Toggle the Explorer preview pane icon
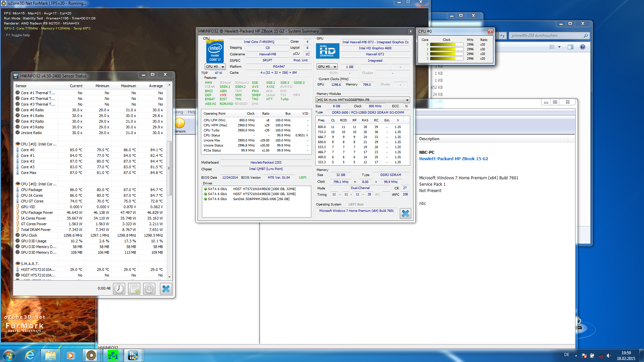 [x=571, y=47]
